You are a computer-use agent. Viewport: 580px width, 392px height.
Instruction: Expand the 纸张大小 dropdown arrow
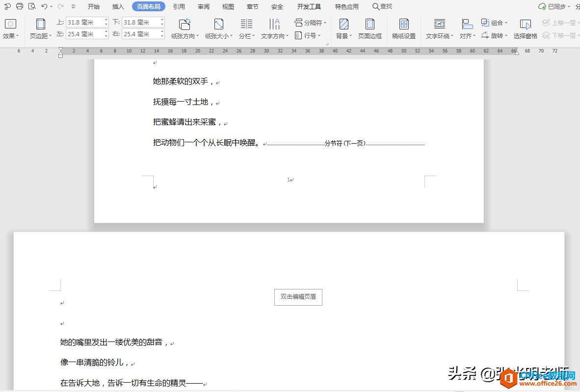231,36
